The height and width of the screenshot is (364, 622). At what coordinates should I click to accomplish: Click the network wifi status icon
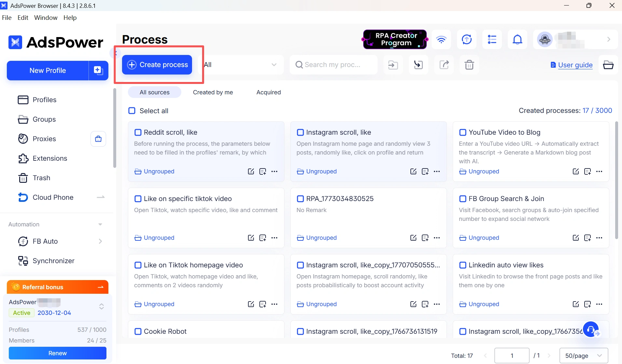click(x=441, y=40)
